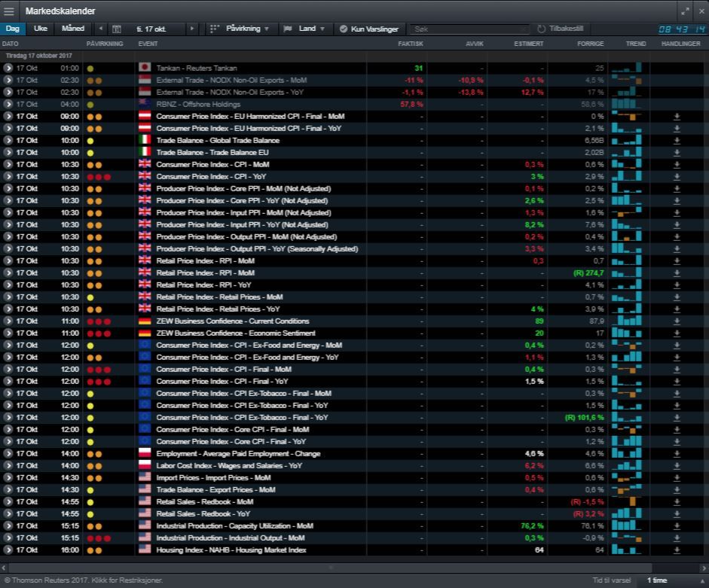Download icon for Industrial Output MoM row

pyautogui.click(x=677, y=538)
